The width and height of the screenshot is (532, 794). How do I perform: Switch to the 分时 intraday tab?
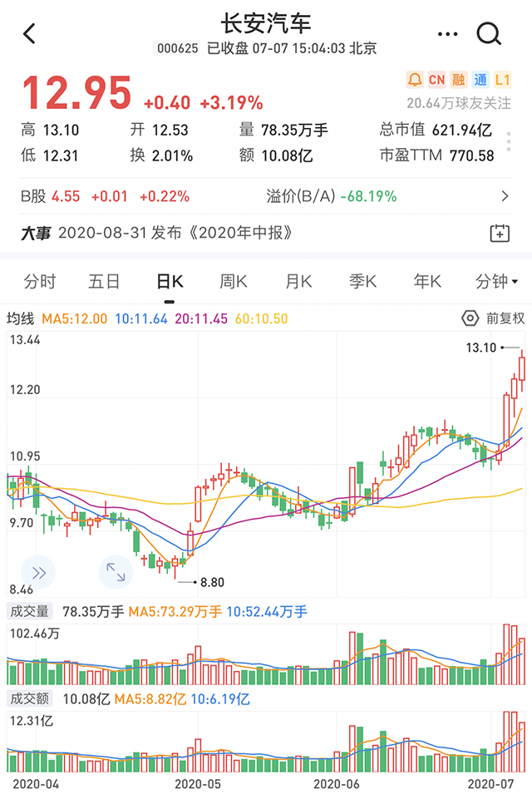pyautogui.click(x=39, y=282)
